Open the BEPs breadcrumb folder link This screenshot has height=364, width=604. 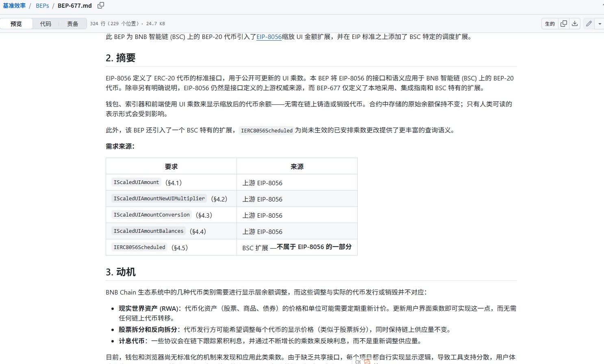click(x=42, y=6)
